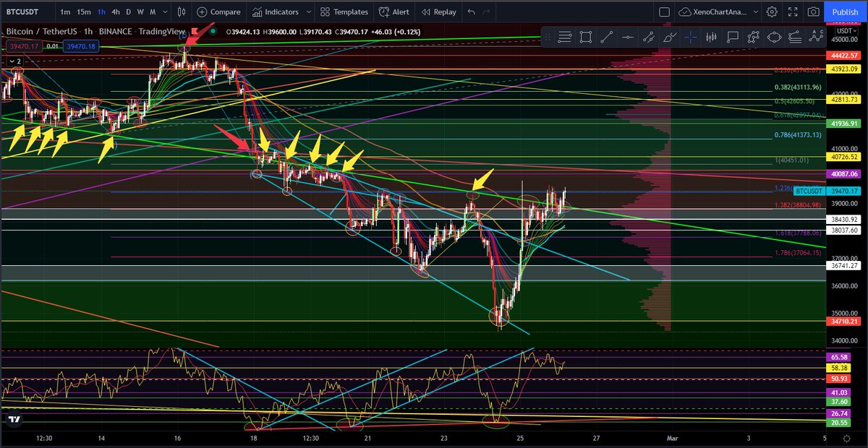This screenshot has height=448, width=868.
Task: Open the USDT currency dropdown
Action: tap(846, 31)
